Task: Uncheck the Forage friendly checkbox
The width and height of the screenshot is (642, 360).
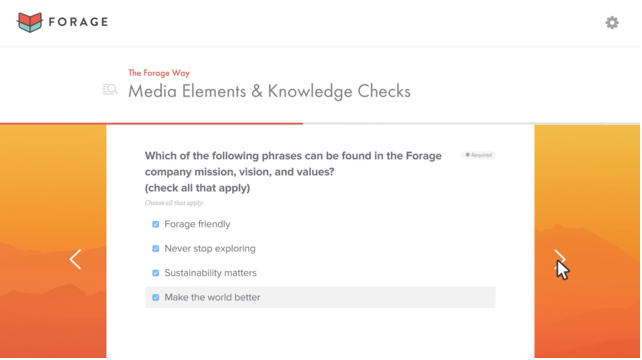Action: 156,224
